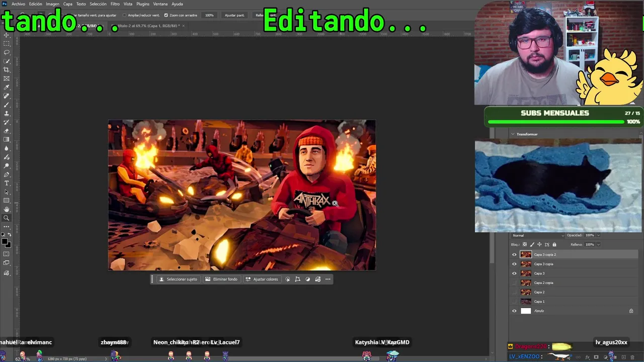
Task: Open the Archivo menu
Action: coord(18,4)
